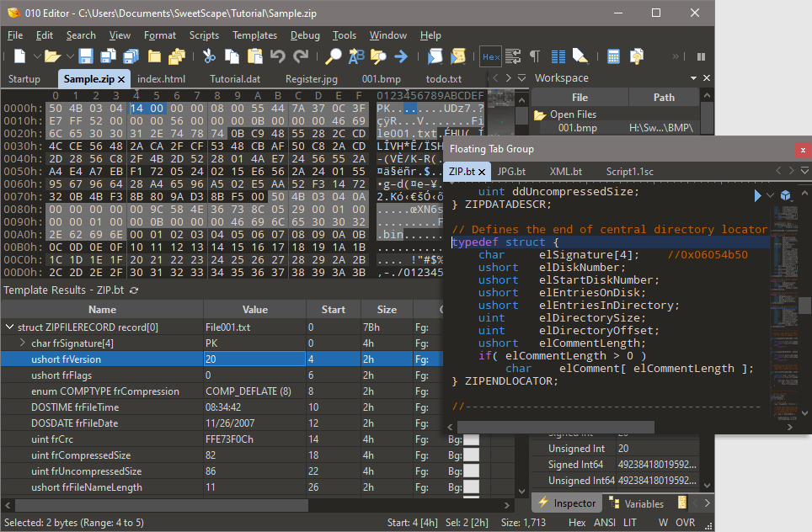The width and height of the screenshot is (812, 532).
Task: Click the Run Script toolbar icon
Action: [x=435, y=56]
